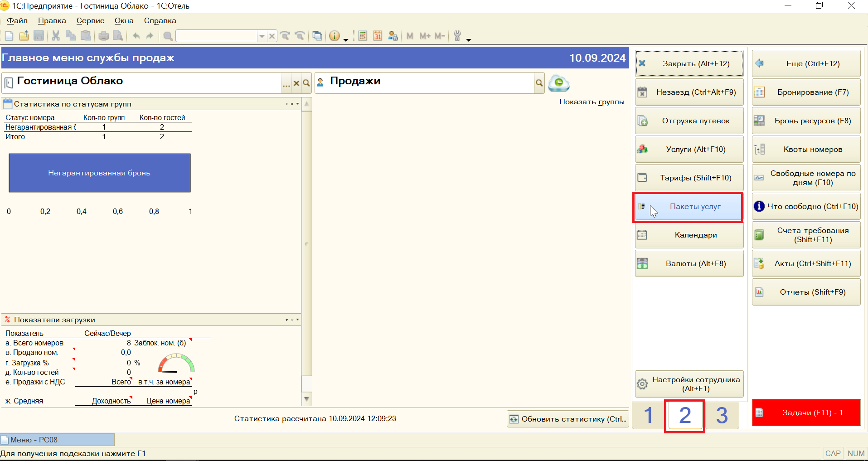Screen dimensions: 868x461
Task: Open dropdown arrow next to wrench icon
Action: click(469, 40)
